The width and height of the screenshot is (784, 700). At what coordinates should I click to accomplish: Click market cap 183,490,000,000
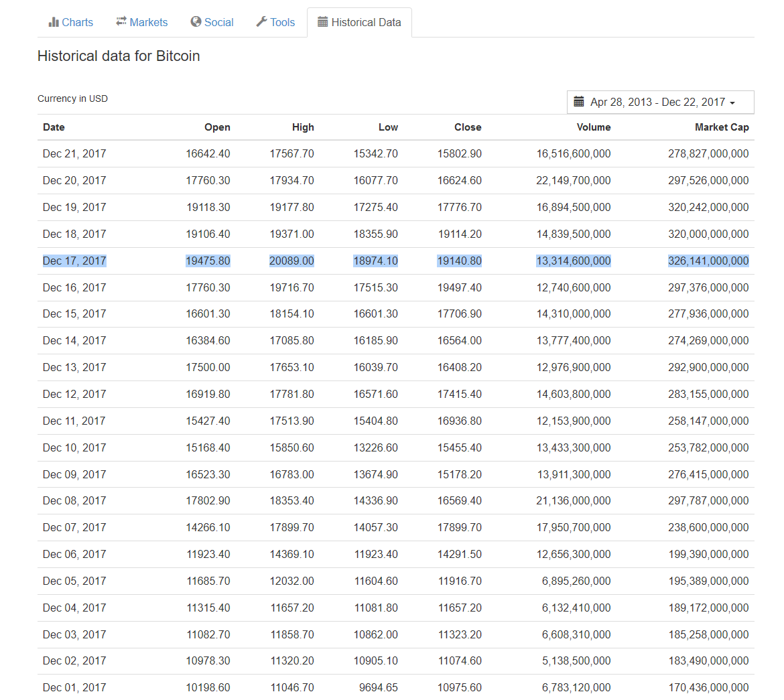point(708,661)
